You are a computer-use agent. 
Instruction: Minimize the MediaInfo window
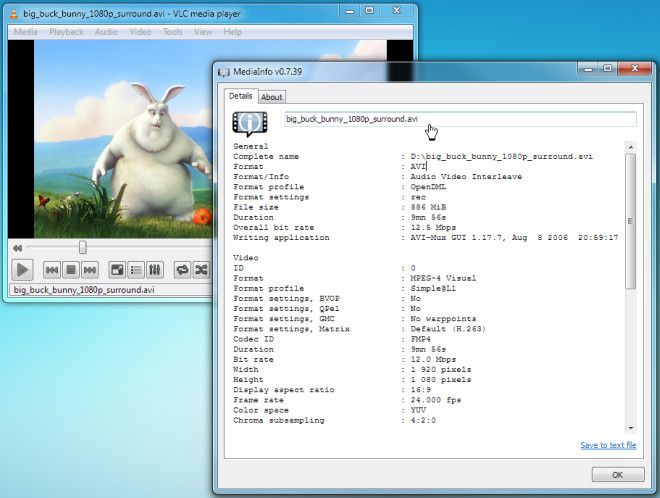pos(588,69)
